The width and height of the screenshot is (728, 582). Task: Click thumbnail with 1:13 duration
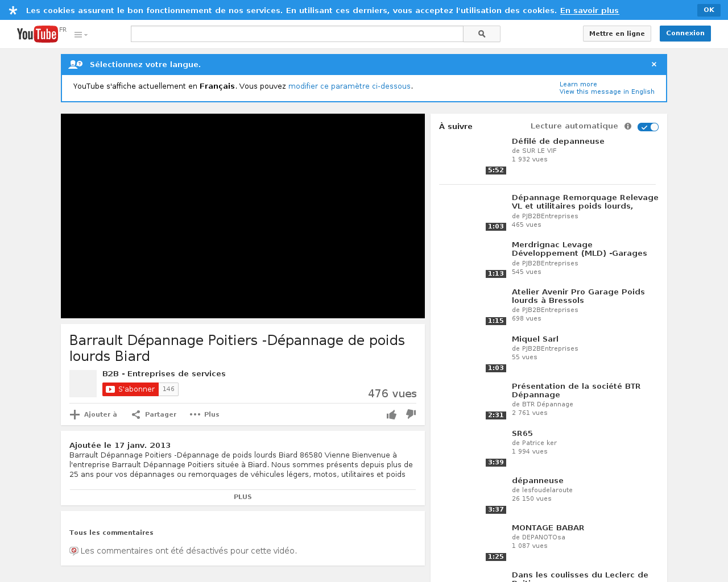tap(473, 259)
